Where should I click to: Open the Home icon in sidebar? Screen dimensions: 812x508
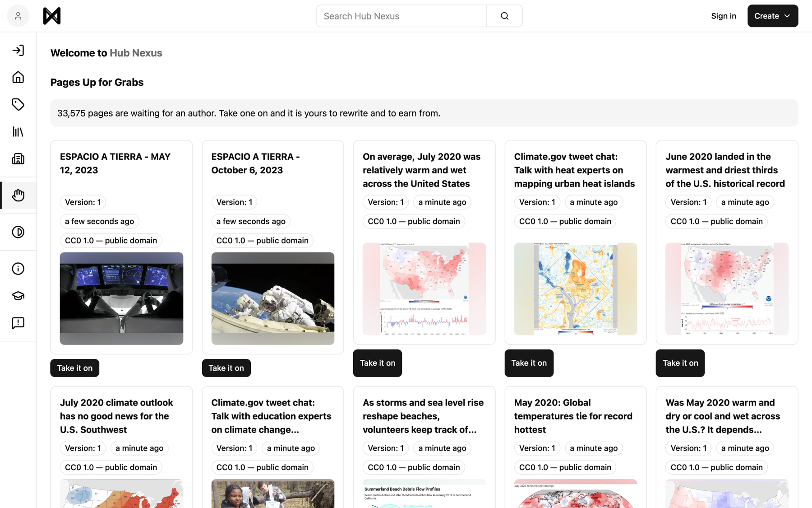coord(18,77)
